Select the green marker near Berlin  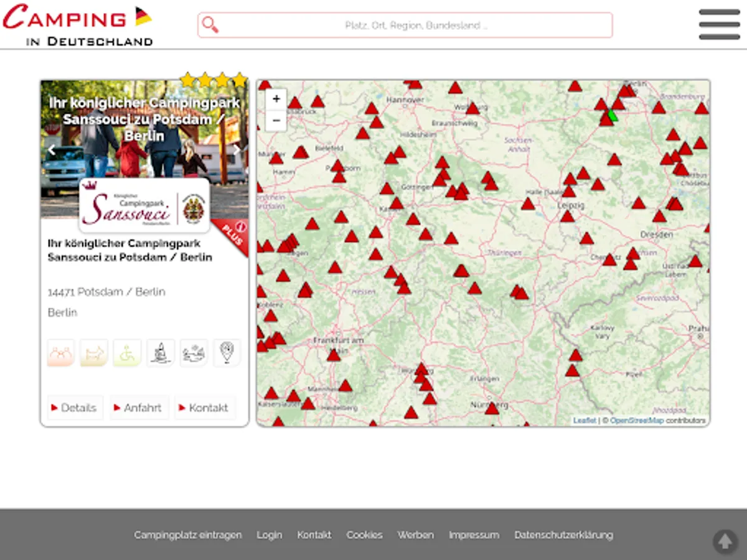613,114
